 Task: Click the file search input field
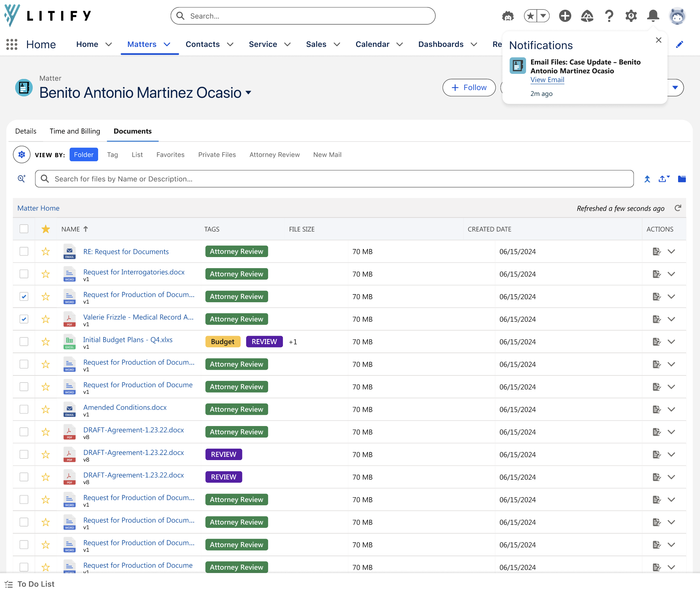tap(334, 179)
